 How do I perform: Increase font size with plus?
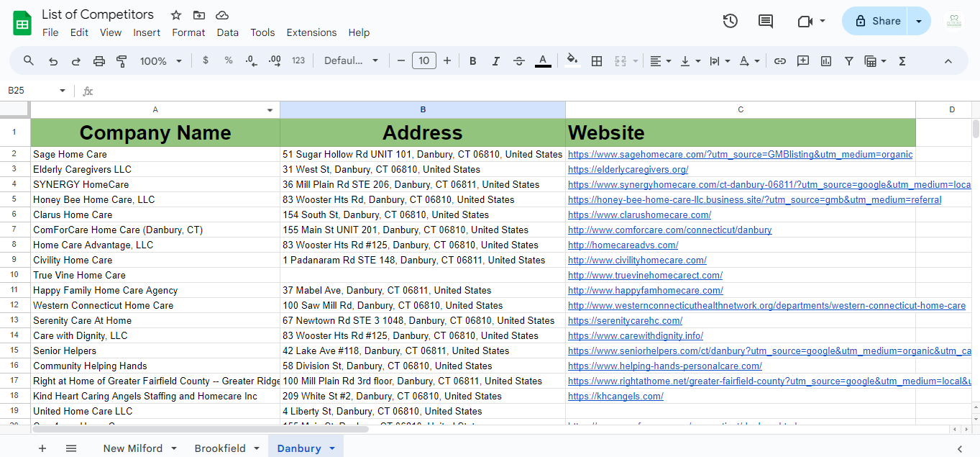click(447, 61)
